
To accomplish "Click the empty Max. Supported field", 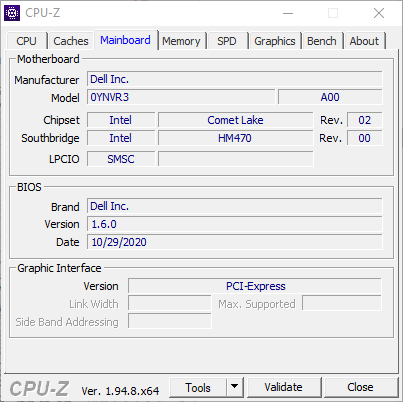I will coord(342,303).
